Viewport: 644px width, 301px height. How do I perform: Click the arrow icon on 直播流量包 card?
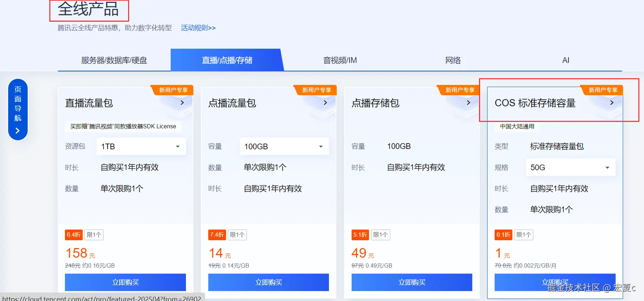pos(182,103)
